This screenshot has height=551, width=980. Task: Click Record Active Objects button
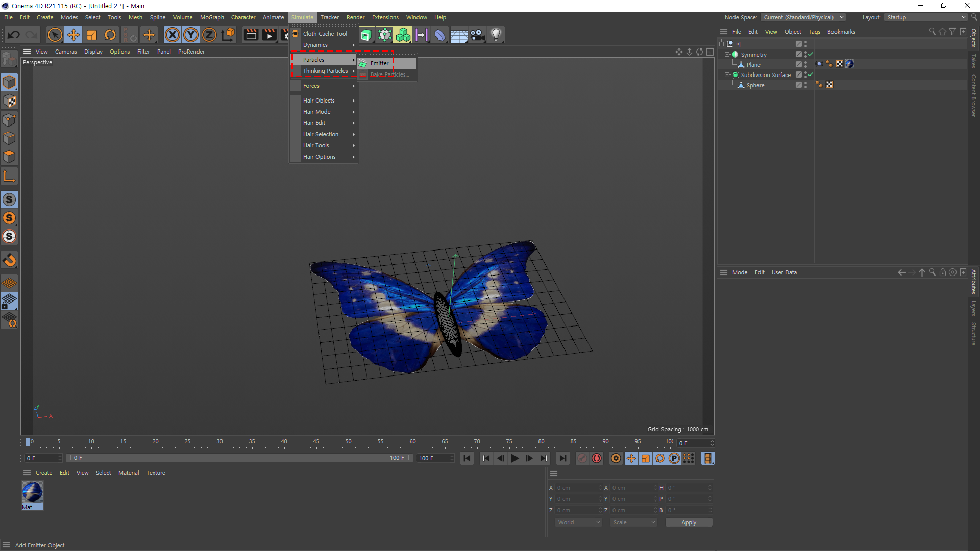[582, 458]
